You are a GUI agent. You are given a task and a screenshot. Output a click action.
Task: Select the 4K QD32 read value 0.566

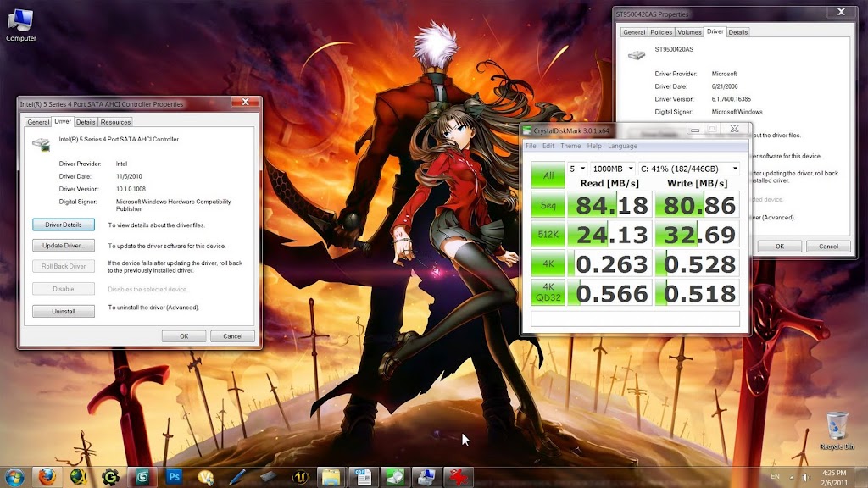[x=610, y=292]
